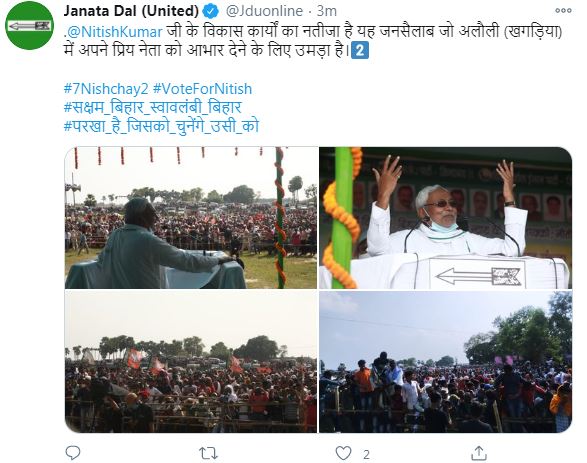Open hashtag #सक्षम_बिहार_स्वावलंबी_बिहार
Viewport: 587px width, 463px height.
pyautogui.click(x=153, y=107)
